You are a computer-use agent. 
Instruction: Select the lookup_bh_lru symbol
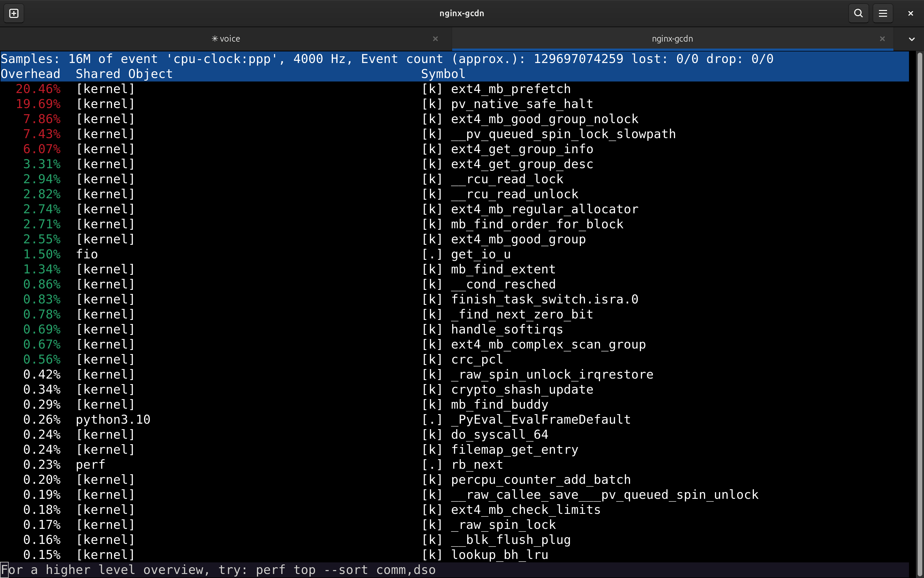[500, 555]
